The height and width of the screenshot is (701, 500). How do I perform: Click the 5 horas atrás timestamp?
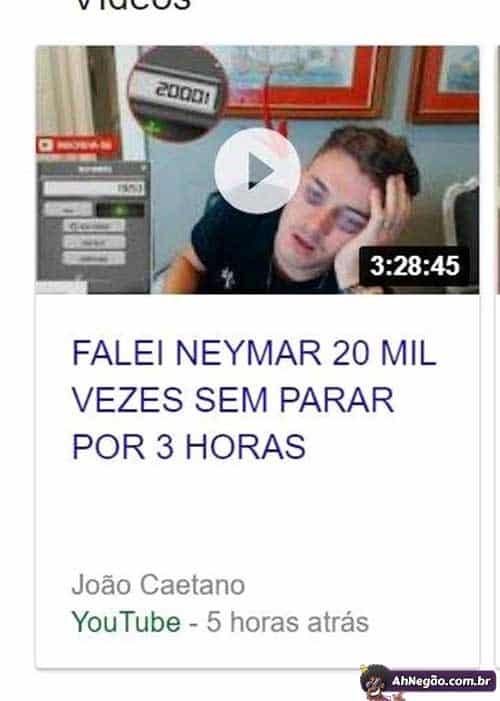[288, 622]
